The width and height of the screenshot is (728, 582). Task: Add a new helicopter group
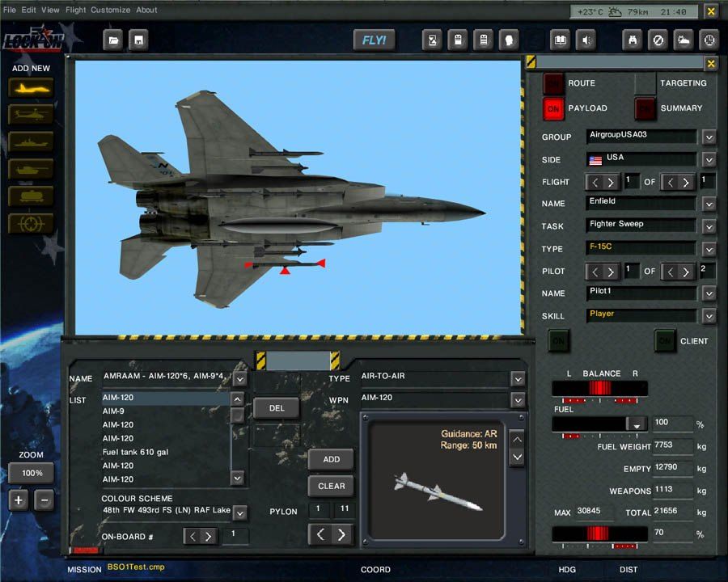pyautogui.click(x=30, y=116)
